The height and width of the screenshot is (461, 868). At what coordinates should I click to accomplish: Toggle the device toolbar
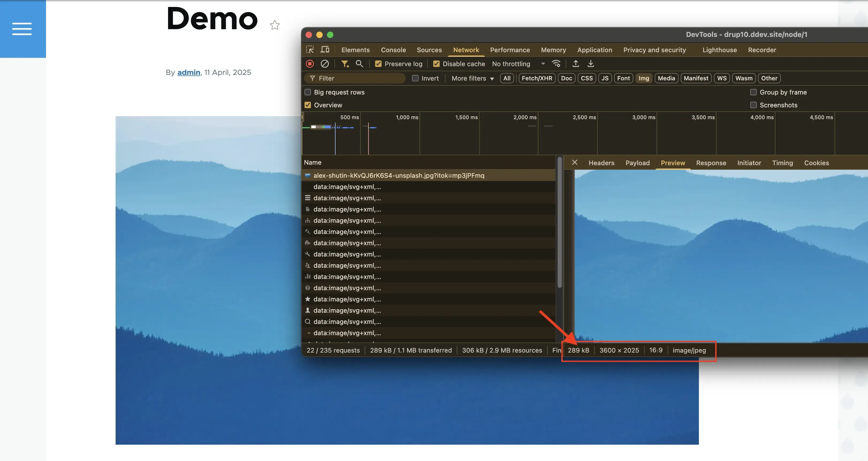pos(325,49)
